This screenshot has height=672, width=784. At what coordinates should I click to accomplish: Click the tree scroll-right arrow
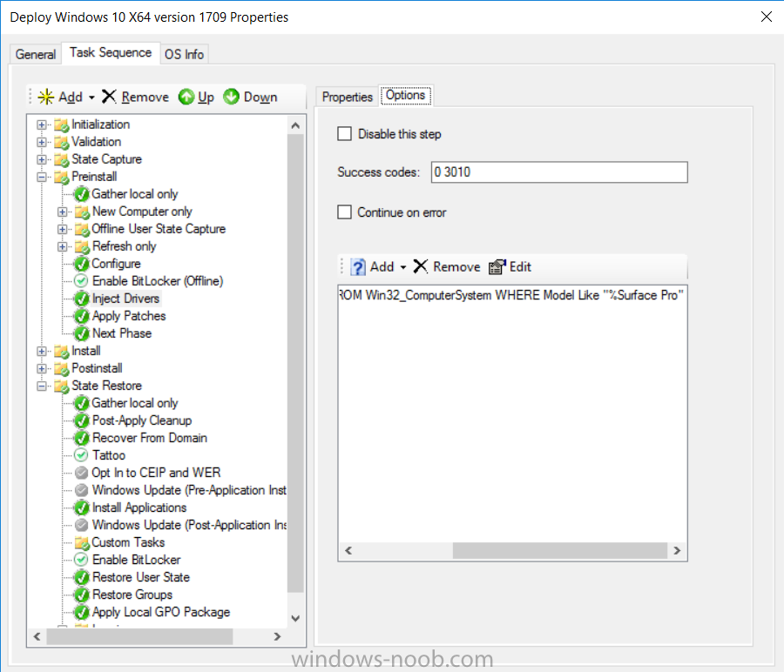click(277, 636)
